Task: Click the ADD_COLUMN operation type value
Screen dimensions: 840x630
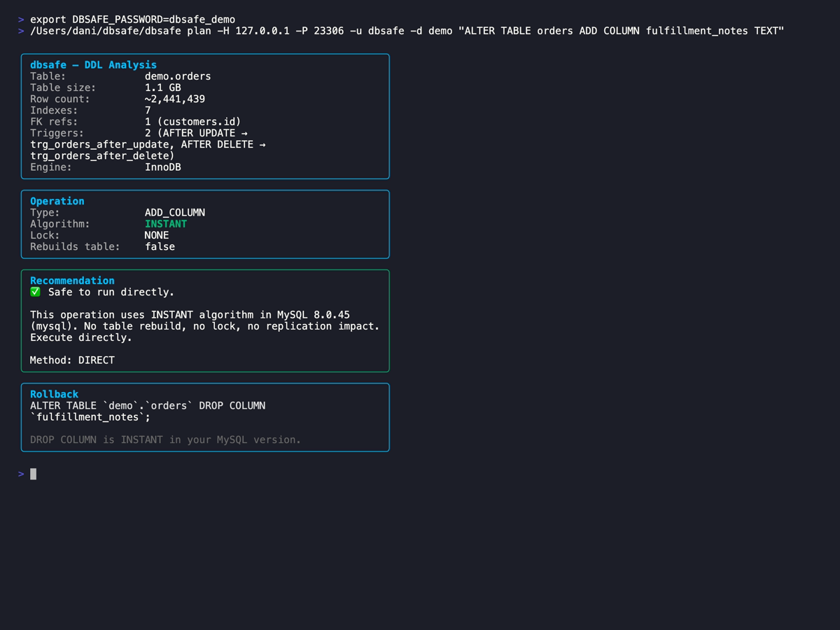Action: click(175, 212)
